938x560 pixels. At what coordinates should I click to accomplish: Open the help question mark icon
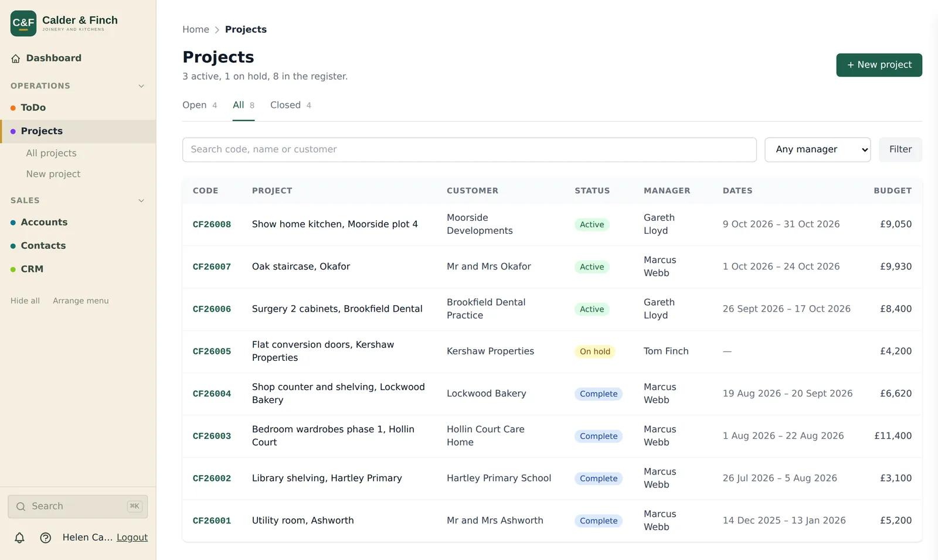pyautogui.click(x=46, y=538)
